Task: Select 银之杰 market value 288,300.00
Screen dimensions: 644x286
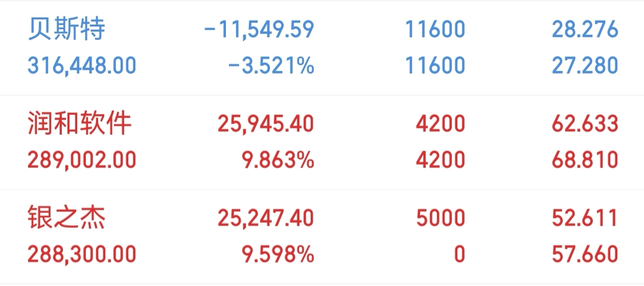Action: 82,254
